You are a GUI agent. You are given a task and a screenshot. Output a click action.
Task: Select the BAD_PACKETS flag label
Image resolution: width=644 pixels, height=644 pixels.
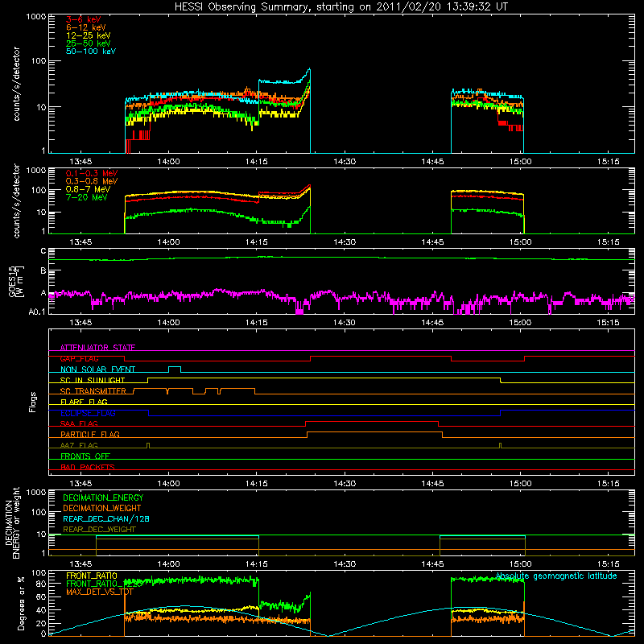coord(88,467)
